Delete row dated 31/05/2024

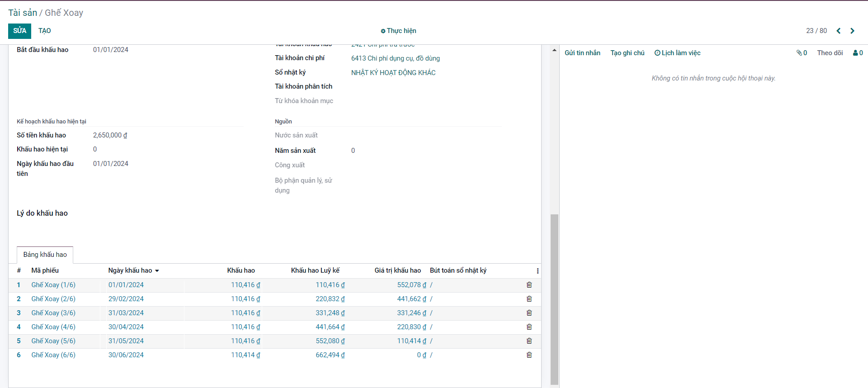[529, 341]
